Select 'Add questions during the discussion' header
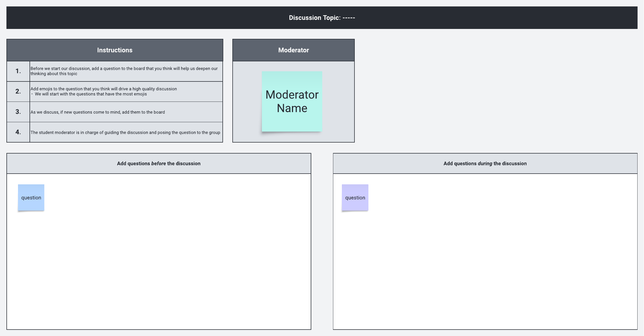Viewport: 644px width, 336px height. (485, 163)
